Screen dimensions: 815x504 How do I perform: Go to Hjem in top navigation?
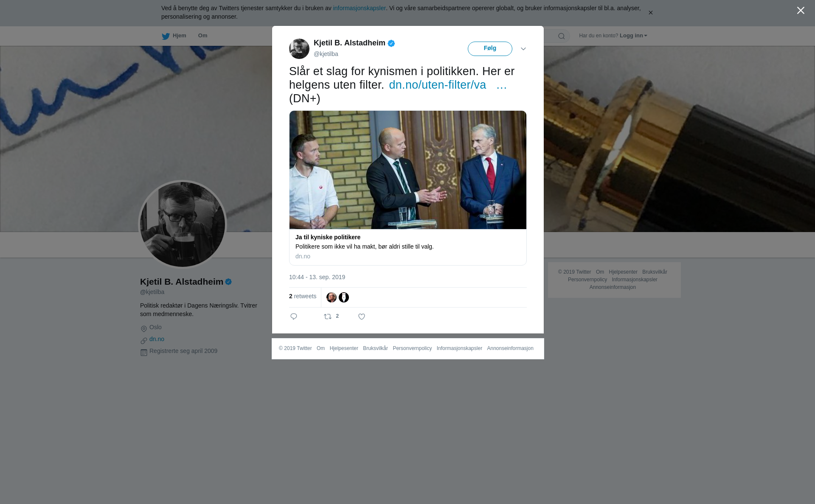point(179,36)
